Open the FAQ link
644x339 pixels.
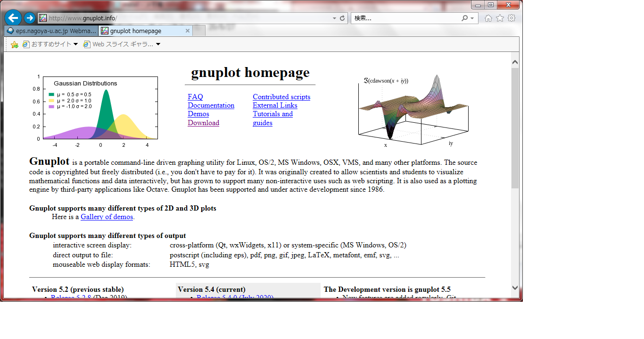pos(195,97)
